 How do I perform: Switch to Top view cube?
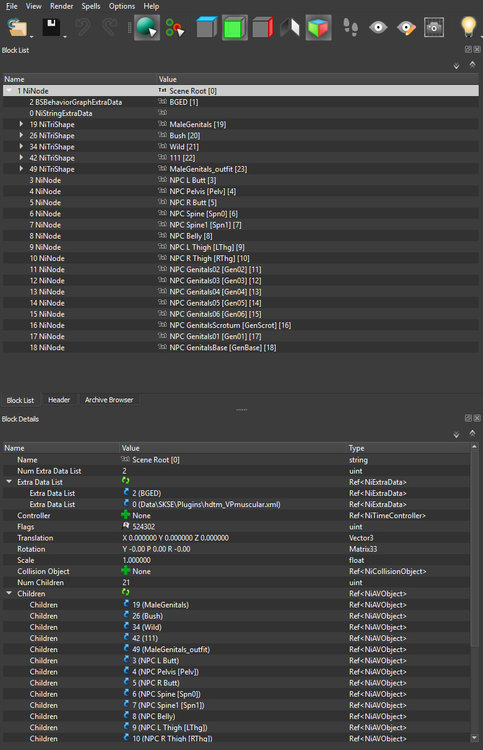click(x=207, y=27)
